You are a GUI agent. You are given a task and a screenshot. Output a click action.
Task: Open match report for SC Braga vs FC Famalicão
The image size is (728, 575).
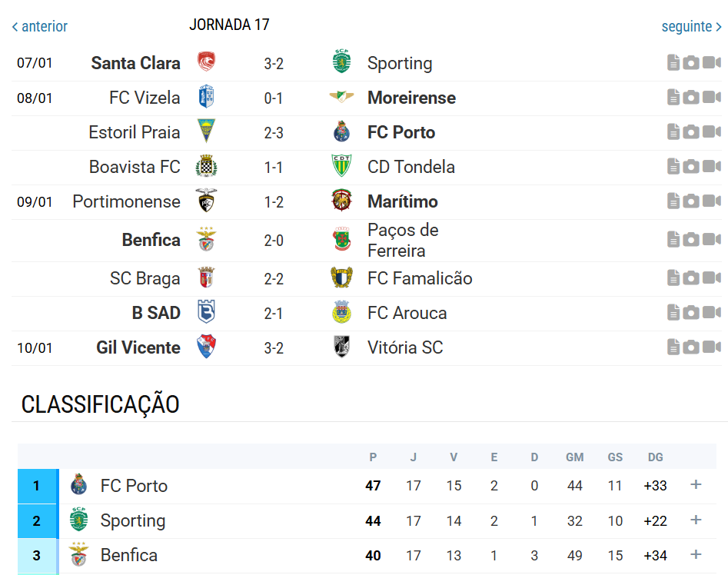click(x=673, y=278)
